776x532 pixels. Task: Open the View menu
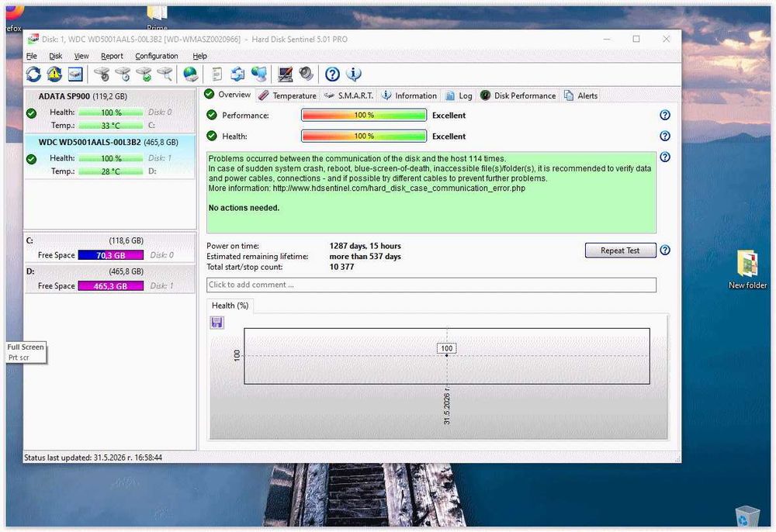(81, 56)
